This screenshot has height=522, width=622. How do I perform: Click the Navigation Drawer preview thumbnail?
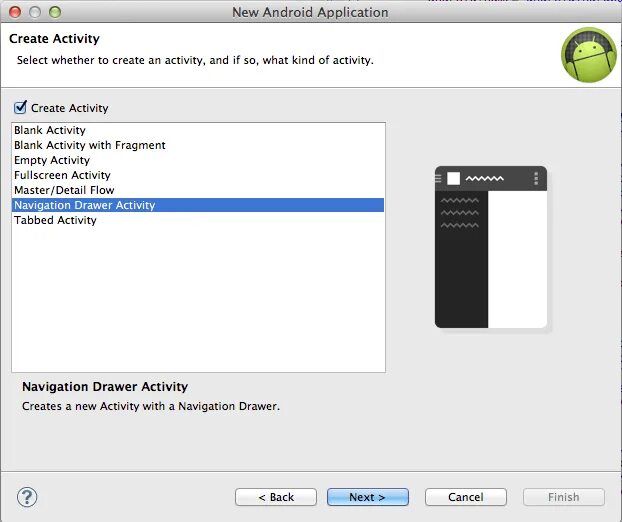491,247
